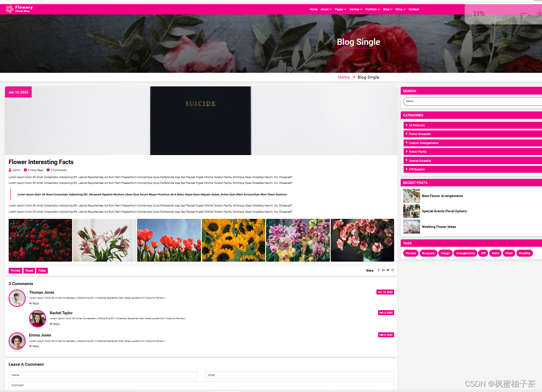Share post via Facebook icon
The width and height of the screenshot is (542, 392).
(378, 270)
